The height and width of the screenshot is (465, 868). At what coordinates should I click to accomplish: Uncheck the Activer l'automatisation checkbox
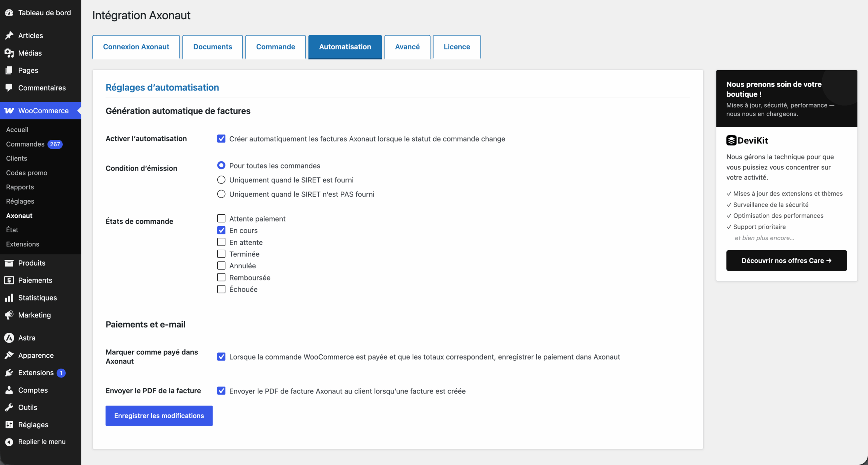tap(221, 139)
